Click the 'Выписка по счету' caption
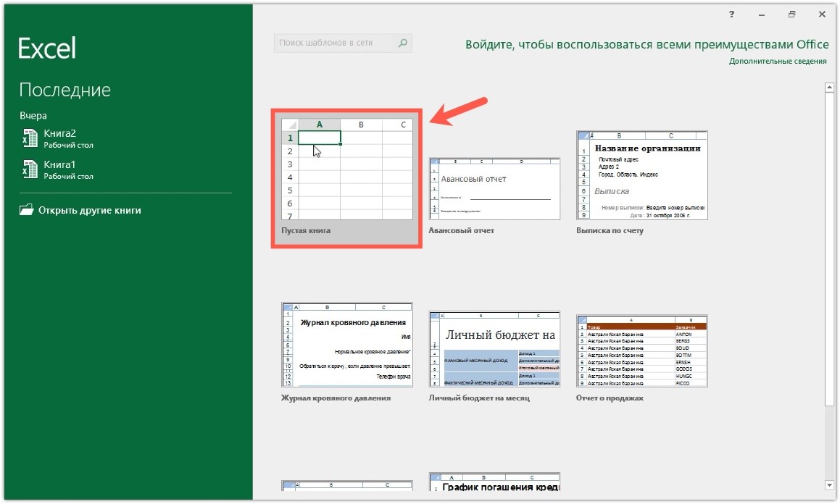Image resolution: width=840 pixels, height=504 pixels. [610, 230]
